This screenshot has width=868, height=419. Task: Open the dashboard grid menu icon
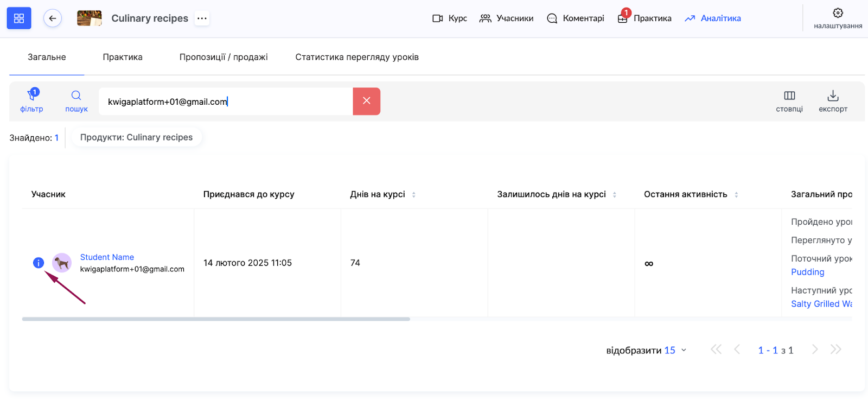(x=19, y=18)
